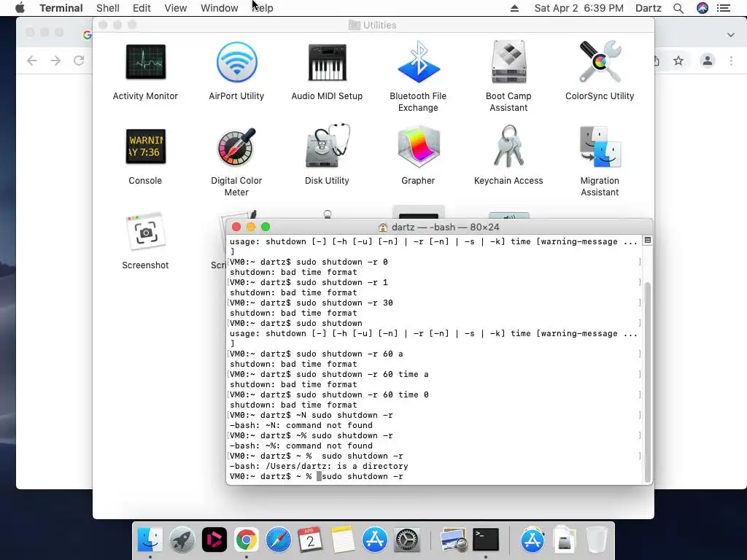Click Terminal icon in the Dock
Viewport: 747px width, 560px height.
point(485,540)
